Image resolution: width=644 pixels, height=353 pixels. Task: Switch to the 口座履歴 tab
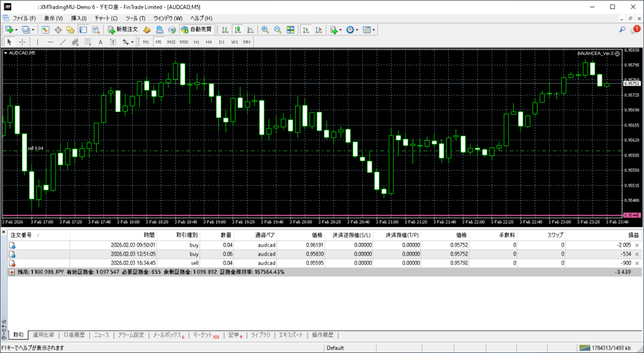[74, 335]
